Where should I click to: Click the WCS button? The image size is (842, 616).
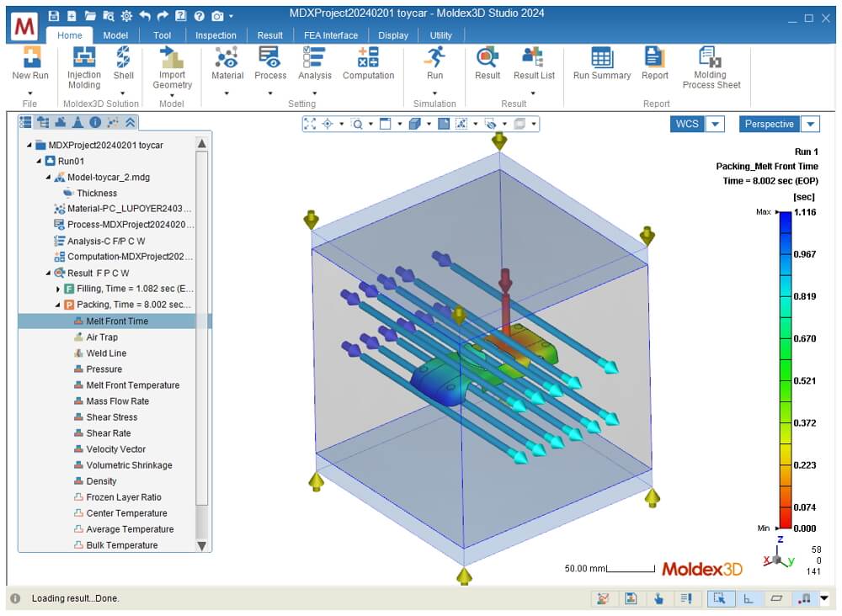[687, 124]
